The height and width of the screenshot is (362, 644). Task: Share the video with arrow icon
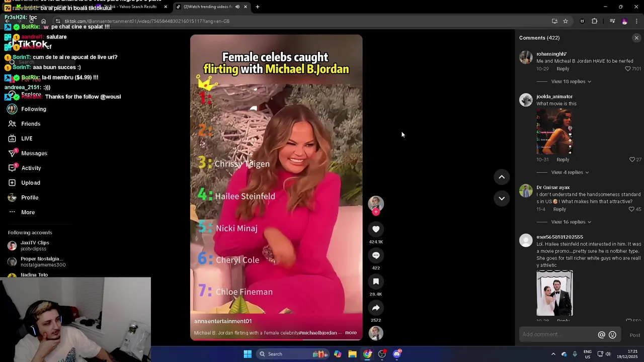pyautogui.click(x=376, y=308)
